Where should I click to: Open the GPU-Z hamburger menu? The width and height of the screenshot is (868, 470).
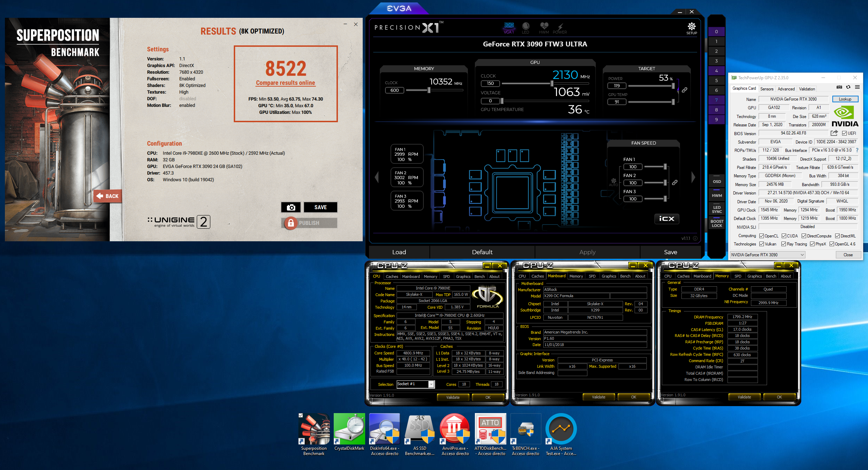pos(857,87)
